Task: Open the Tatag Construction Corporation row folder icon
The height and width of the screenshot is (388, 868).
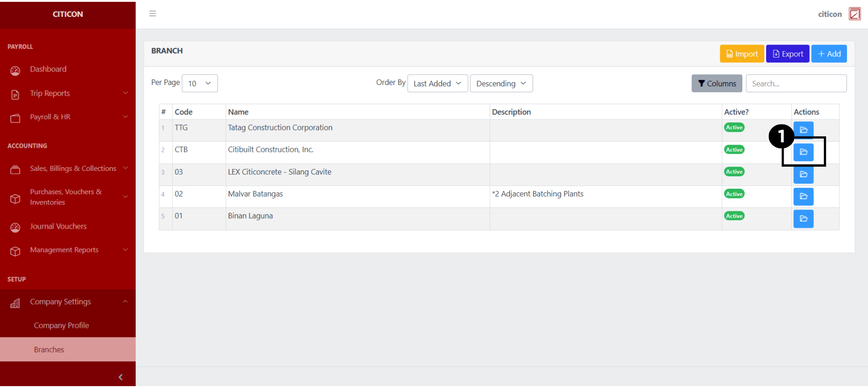Action: click(x=803, y=130)
